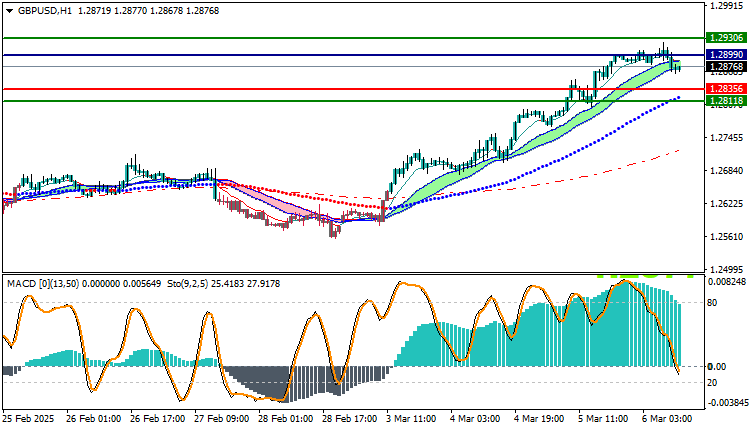Select the green 1.29306 price level label
750x430 pixels.
[x=727, y=38]
